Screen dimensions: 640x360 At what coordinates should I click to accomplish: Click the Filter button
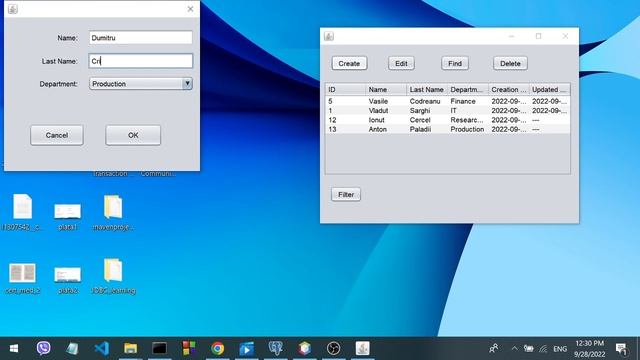coord(346,194)
